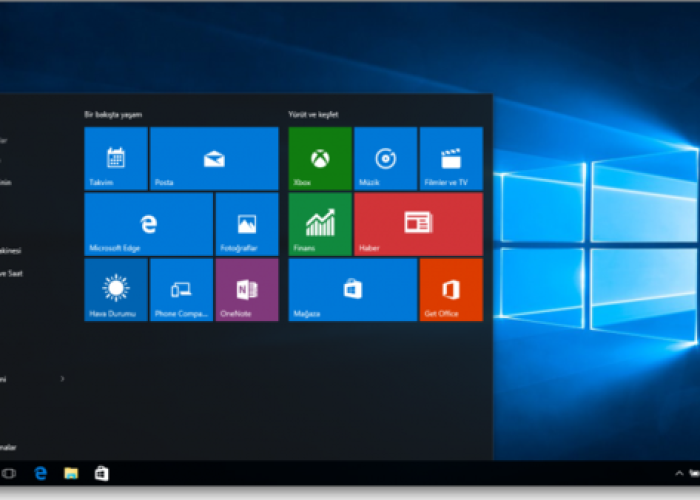Launch the Microsoft Edge tile
700x500 pixels.
pyautogui.click(x=149, y=224)
